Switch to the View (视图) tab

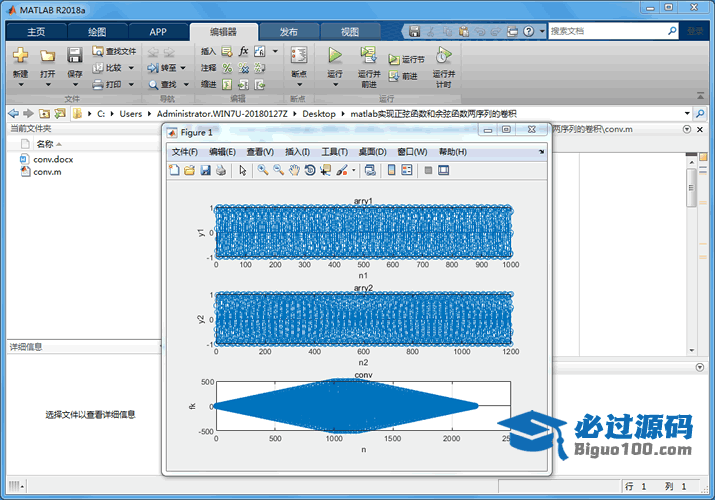350,32
